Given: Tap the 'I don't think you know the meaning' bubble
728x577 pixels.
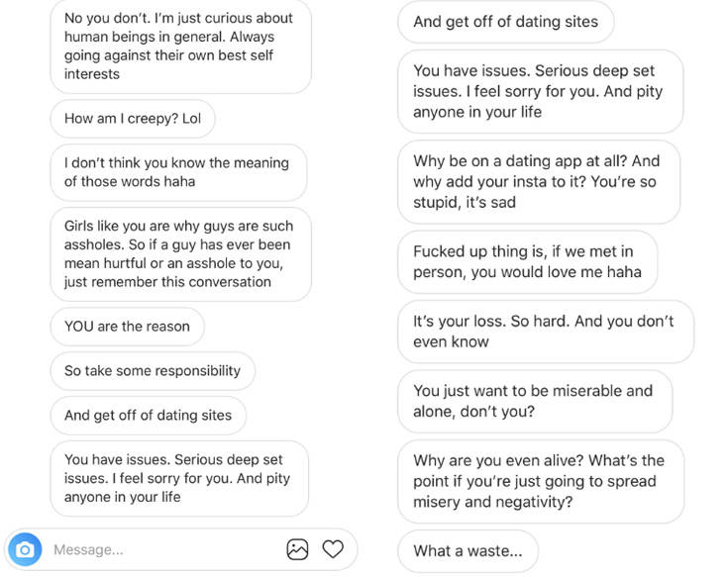Looking at the screenshot, I should (178, 172).
